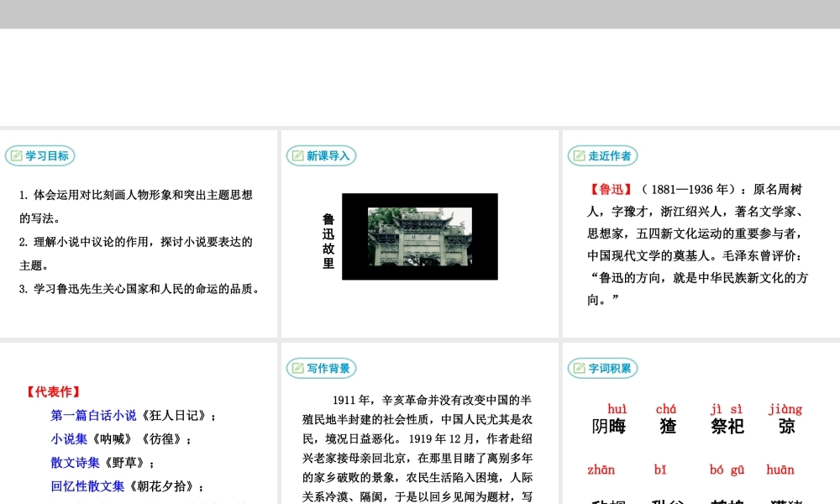This screenshot has width=840, height=504.
Task: Click the pinyin jì sì
Action: pos(727,409)
